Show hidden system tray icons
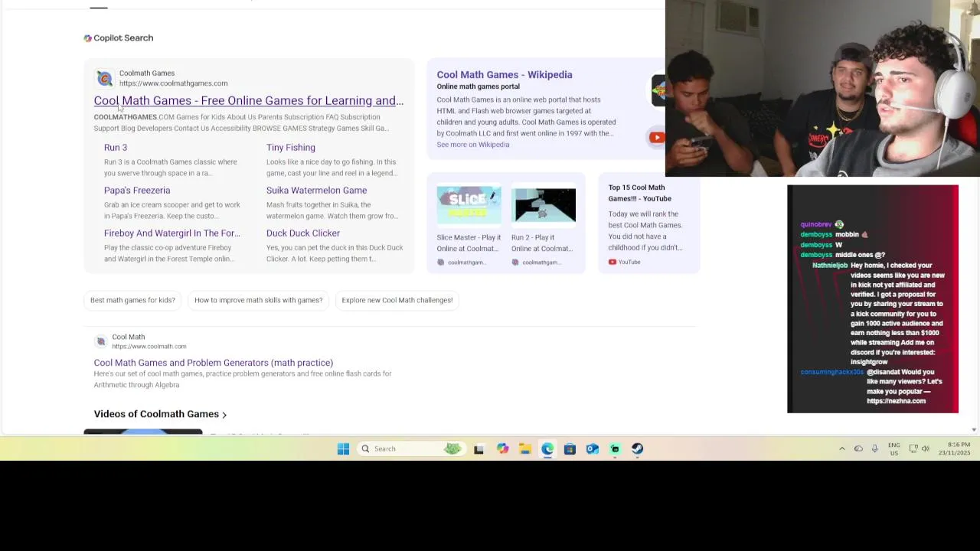 [841, 448]
